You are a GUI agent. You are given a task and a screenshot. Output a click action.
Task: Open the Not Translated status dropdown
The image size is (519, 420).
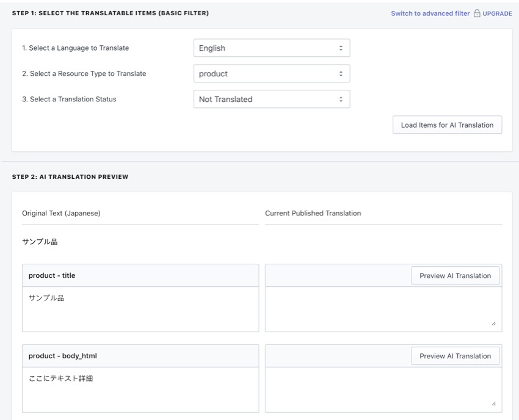(x=272, y=100)
